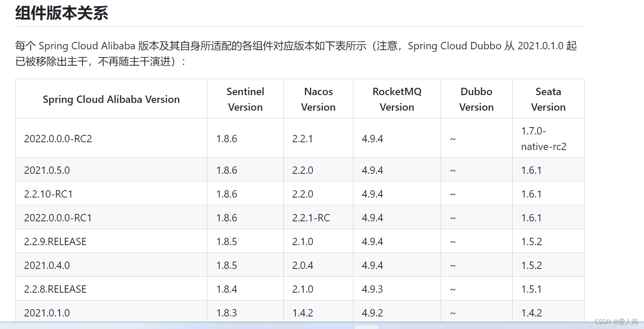Select the Spring Cloud Alibaba Version column header
This screenshot has width=644, height=329.
pos(111,99)
